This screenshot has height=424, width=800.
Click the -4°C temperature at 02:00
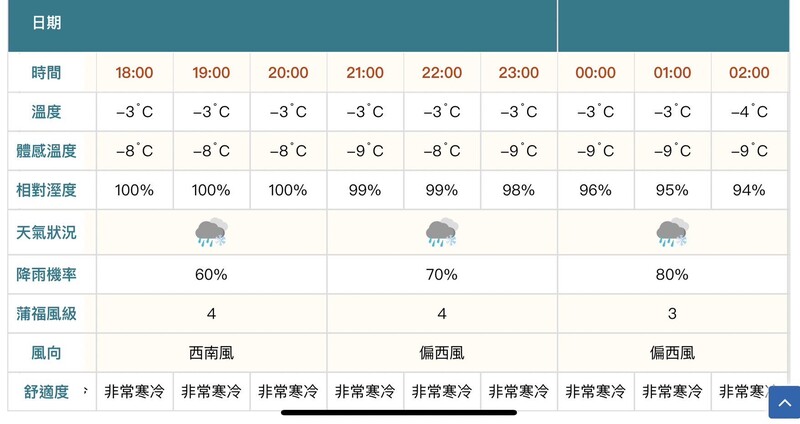[x=749, y=112]
